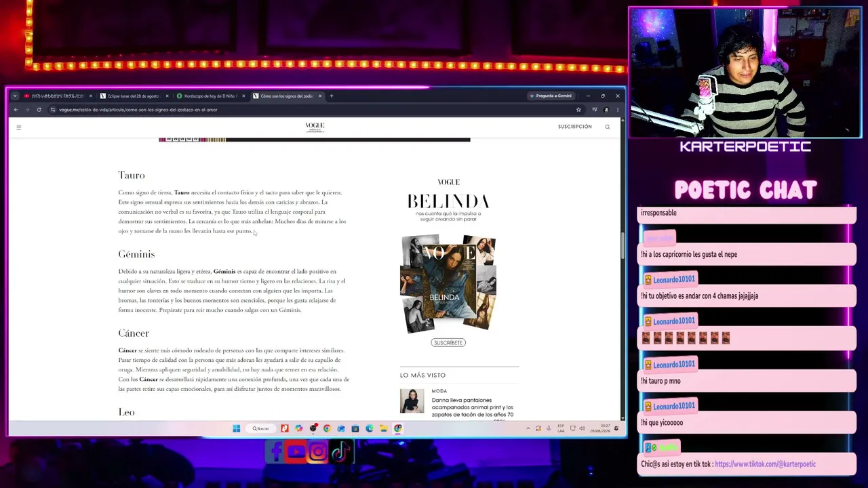This screenshot has width=868, height=488.
Task: Switch to the Eclipse lunar del 28 de agosto tab
Action: click(x=134, y=96)
